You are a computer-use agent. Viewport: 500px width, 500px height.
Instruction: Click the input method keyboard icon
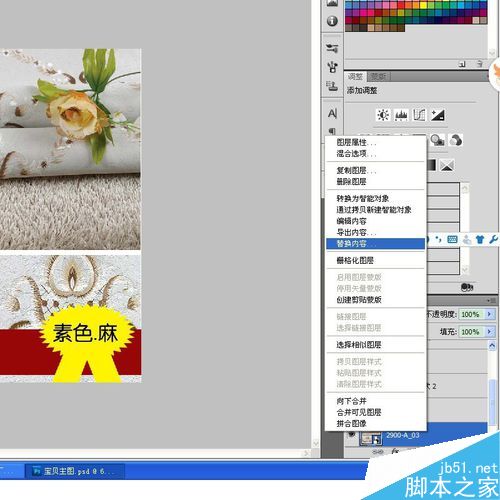click(452, 239)
